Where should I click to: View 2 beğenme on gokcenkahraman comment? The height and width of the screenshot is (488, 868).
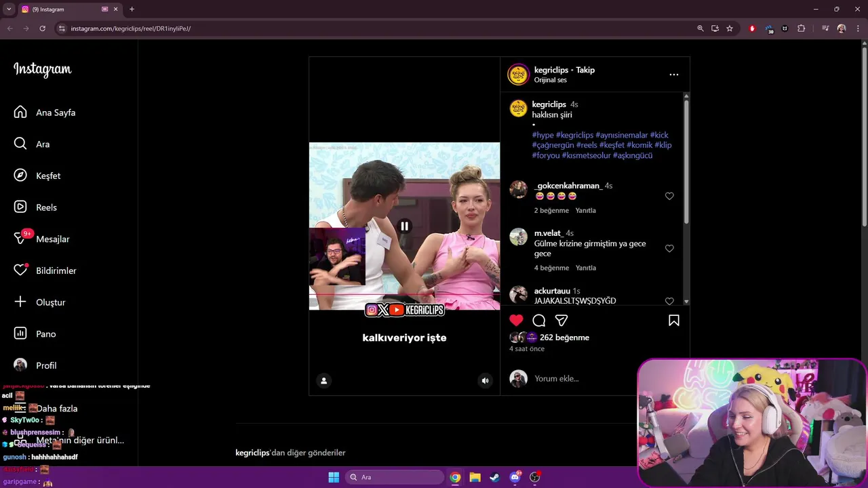coord(551,210)
